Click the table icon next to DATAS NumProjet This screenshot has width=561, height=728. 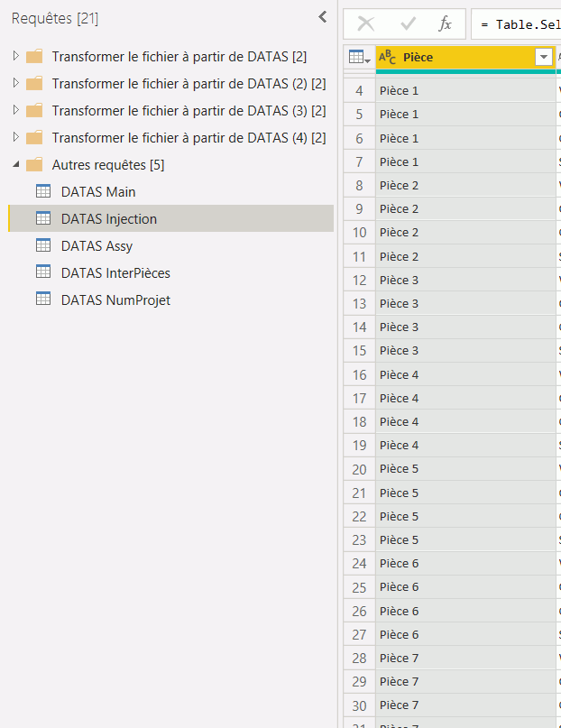point(43,299)
